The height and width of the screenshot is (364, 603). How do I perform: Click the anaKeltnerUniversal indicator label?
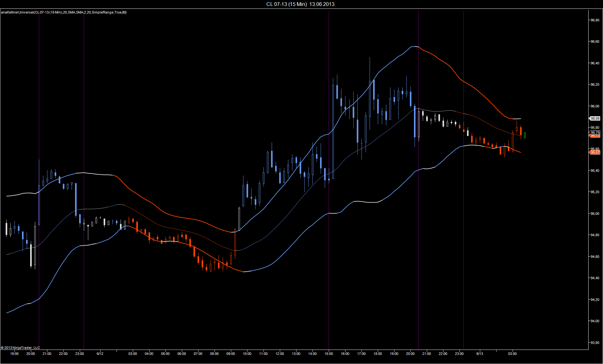[64, 12]
